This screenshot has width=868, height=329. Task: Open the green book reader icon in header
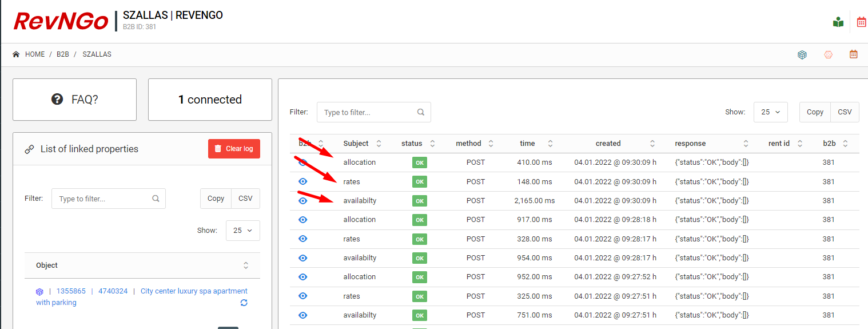[838, 22]
